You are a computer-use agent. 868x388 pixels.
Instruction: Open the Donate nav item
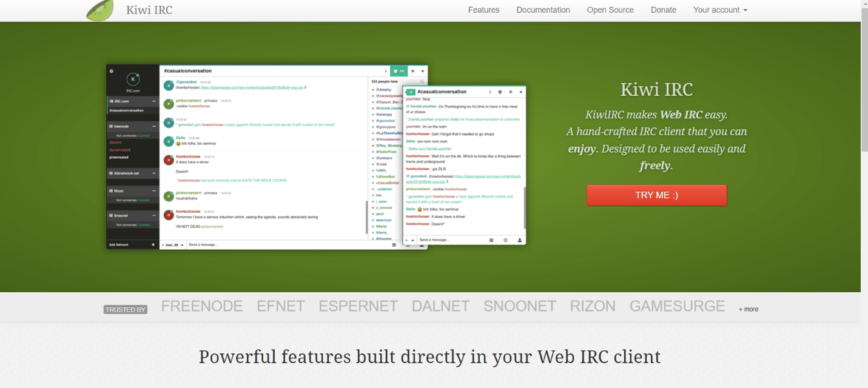[x=664, y=10]
